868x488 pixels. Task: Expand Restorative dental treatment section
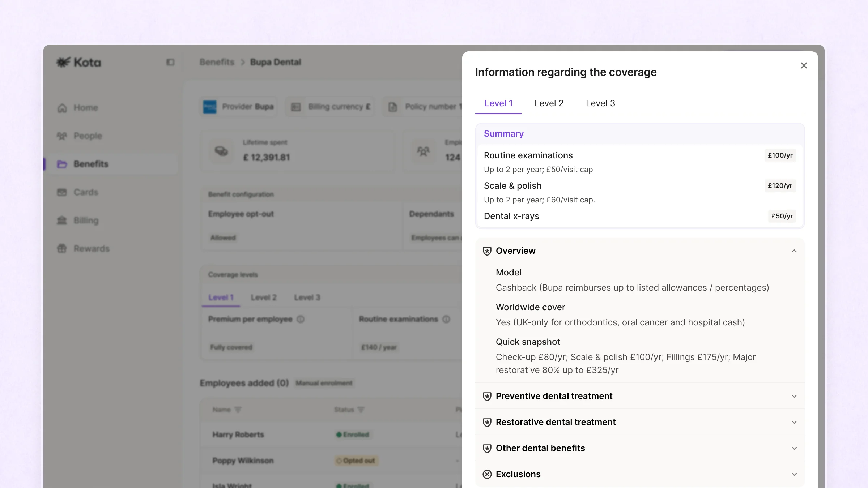click(x=794, y=422)
